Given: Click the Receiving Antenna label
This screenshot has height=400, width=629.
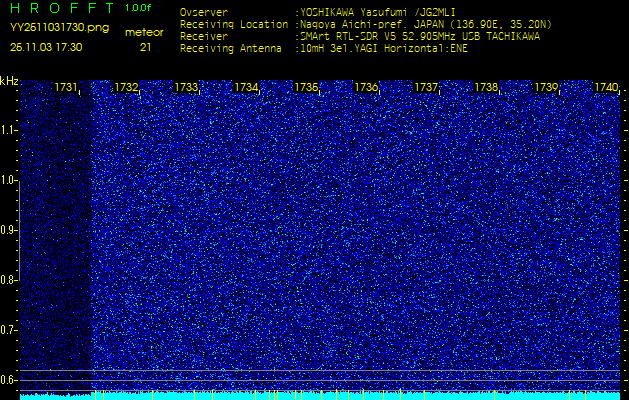Looking at the screenshot, I should click(x=231, y=49).
